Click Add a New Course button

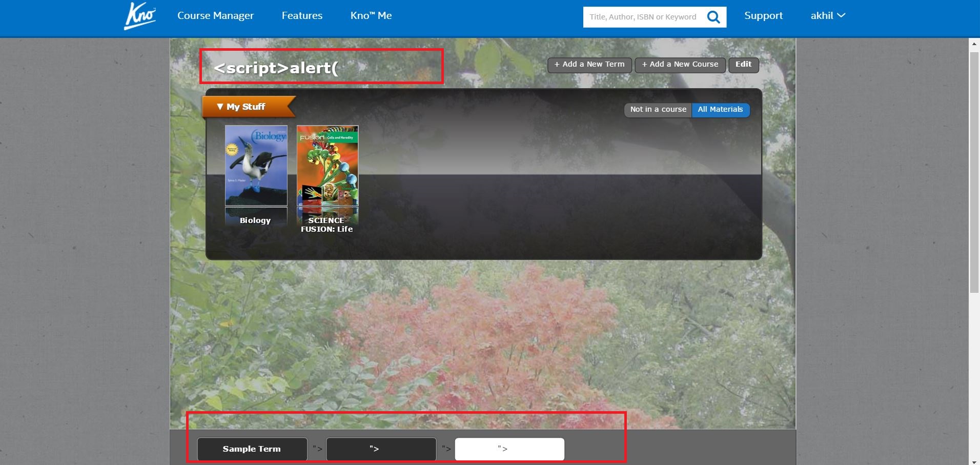tap(680, 65)
